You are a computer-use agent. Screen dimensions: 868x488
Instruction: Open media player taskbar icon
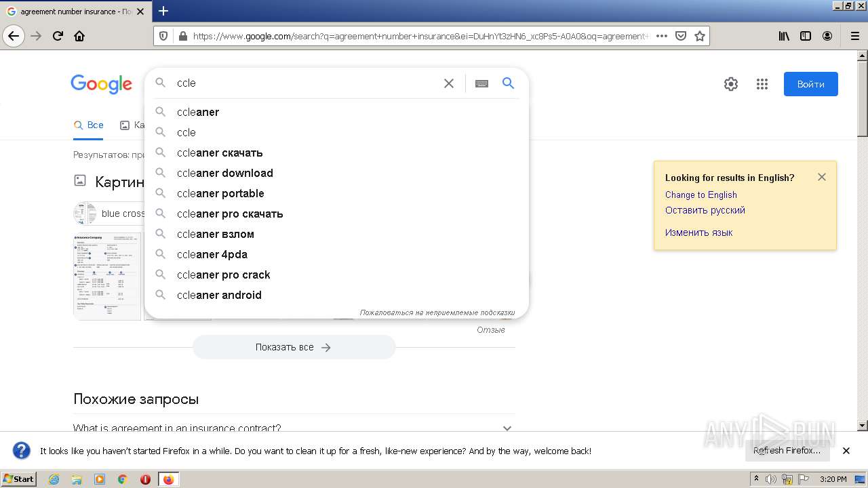coord(100,479)
